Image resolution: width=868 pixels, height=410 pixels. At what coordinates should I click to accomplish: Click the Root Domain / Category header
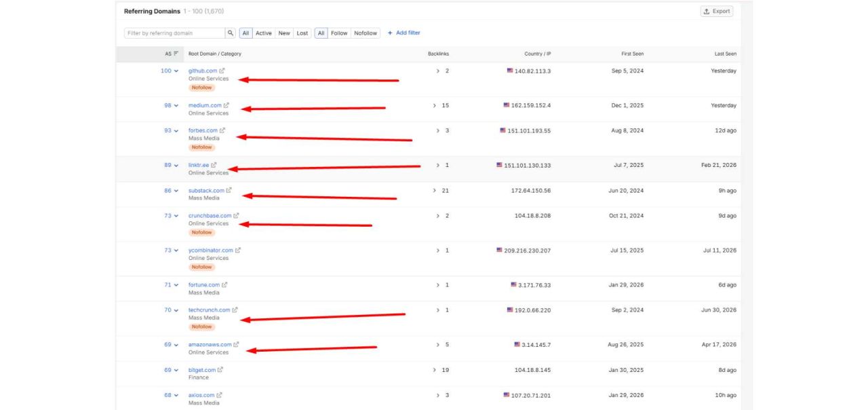[215, 54]
